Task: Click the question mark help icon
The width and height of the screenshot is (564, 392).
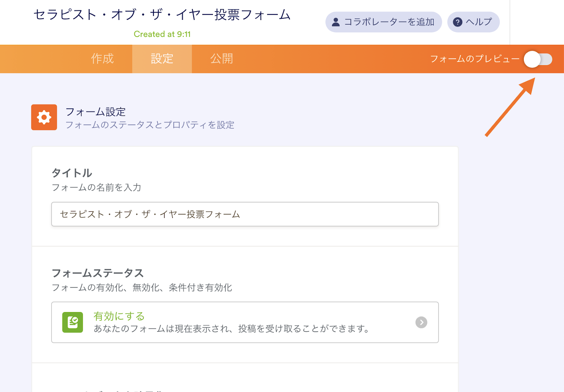Action: click(457, 22)
